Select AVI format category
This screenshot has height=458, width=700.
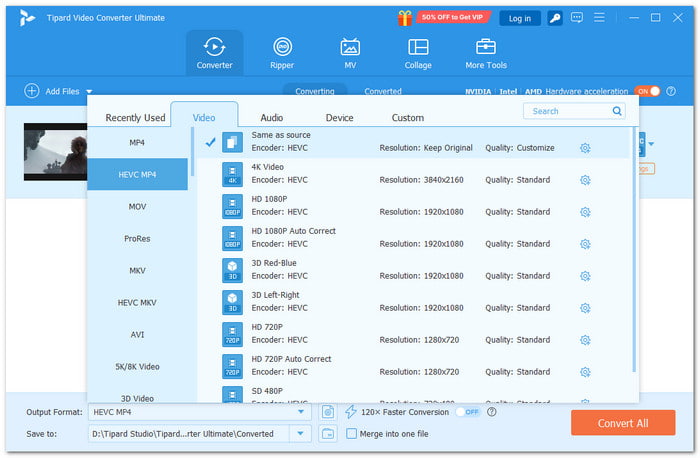pos(137,335)
